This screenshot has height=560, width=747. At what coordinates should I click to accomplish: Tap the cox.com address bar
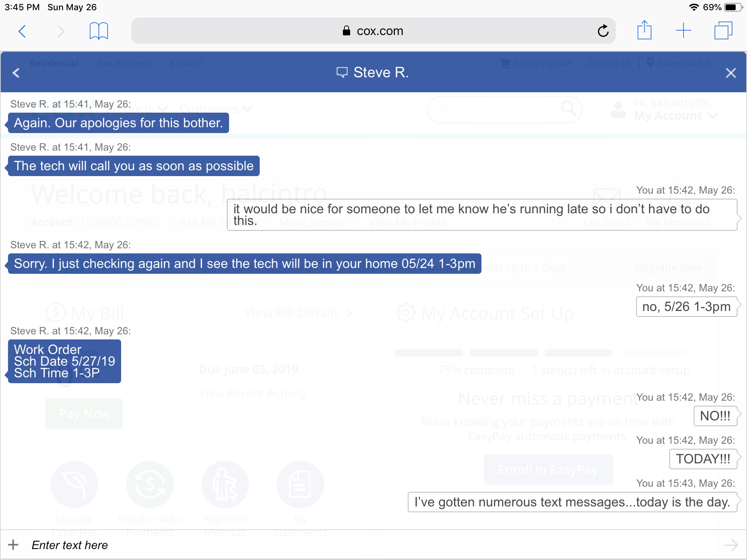click(373, 31)
